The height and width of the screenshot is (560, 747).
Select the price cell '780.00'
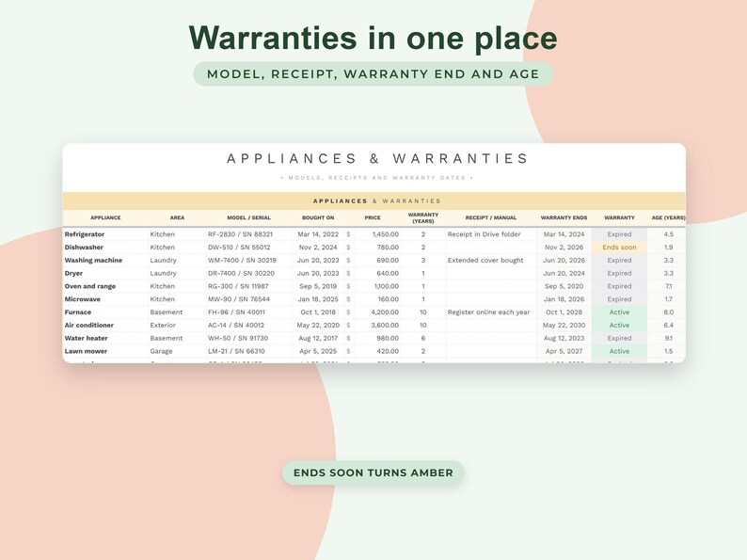388,248
